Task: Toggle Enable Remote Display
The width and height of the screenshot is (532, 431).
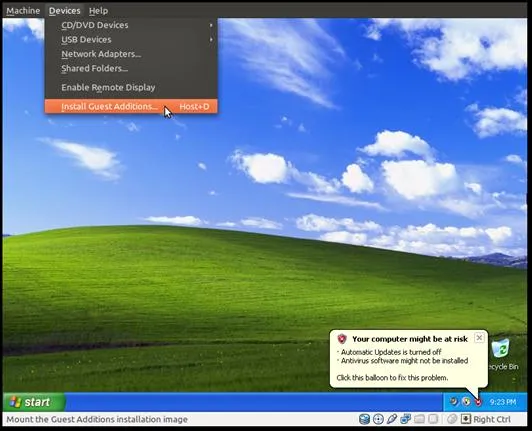Action: tap(131, 88)
